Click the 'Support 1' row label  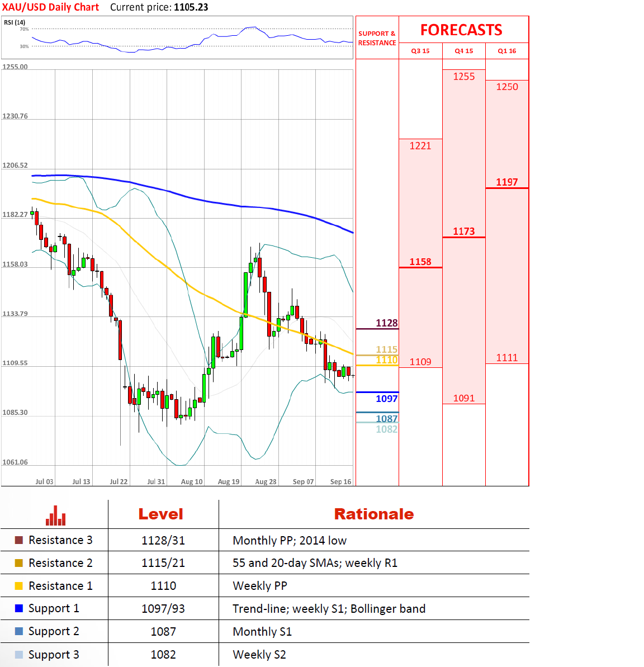tap(54, 609)
